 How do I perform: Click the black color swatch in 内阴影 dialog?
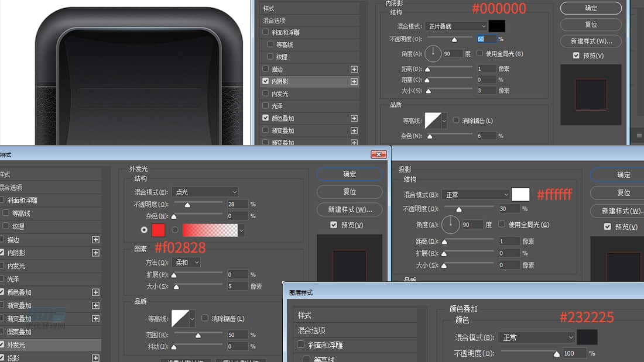tap(496, 26)
